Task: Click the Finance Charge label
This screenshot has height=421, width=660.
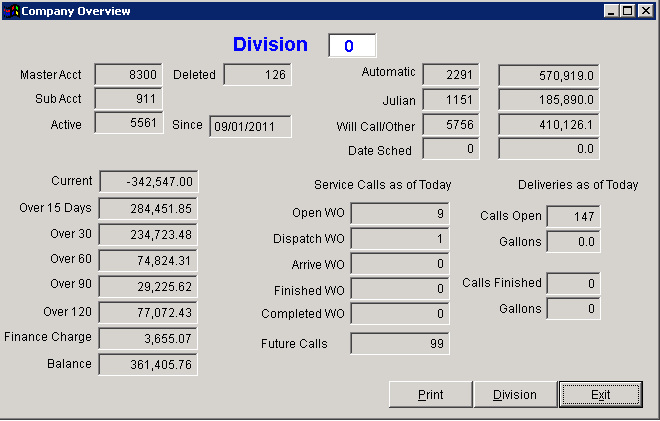Action: pyautogui.click(x=48, y=337)
